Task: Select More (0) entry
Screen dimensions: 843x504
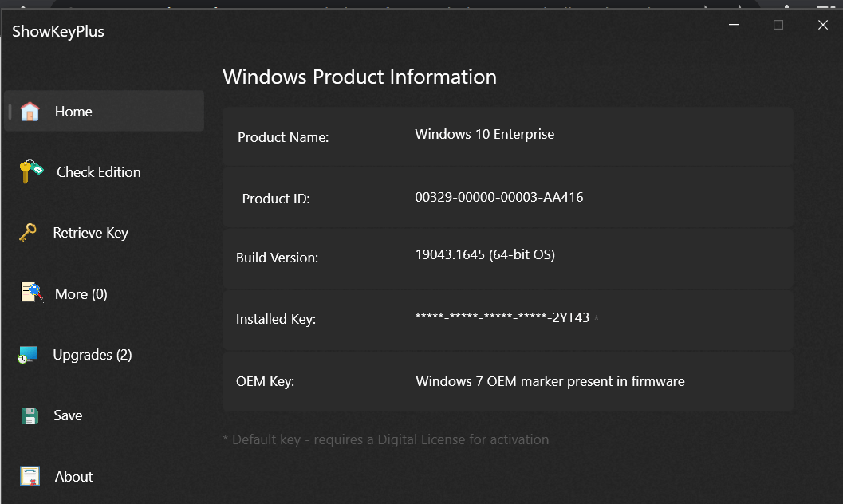Action: click(81, 294)
